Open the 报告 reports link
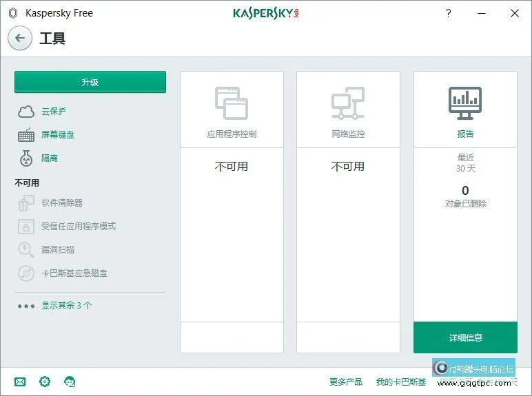The height and width of the screenshot is (396, 532). click(x=465, y=134)
